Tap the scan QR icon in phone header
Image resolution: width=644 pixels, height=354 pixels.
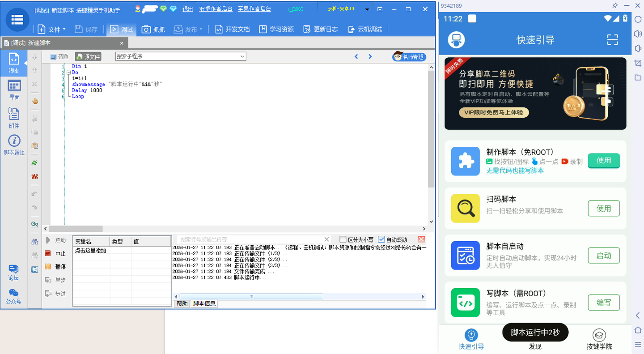coord(612,40)
